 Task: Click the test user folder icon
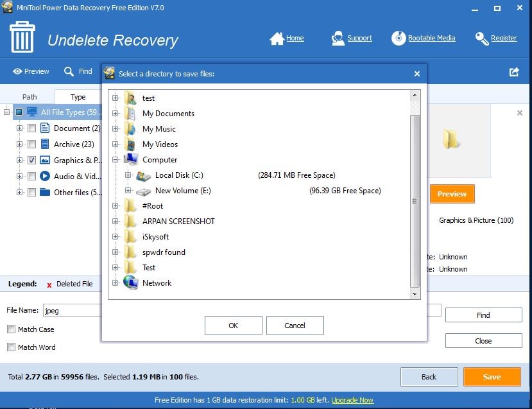[131, 98]
